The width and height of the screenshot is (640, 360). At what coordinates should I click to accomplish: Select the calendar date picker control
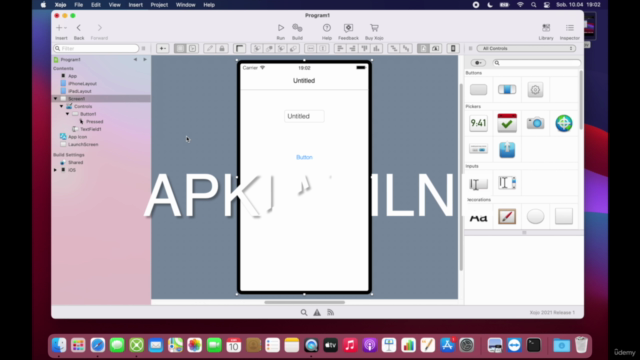click(507, 123)
